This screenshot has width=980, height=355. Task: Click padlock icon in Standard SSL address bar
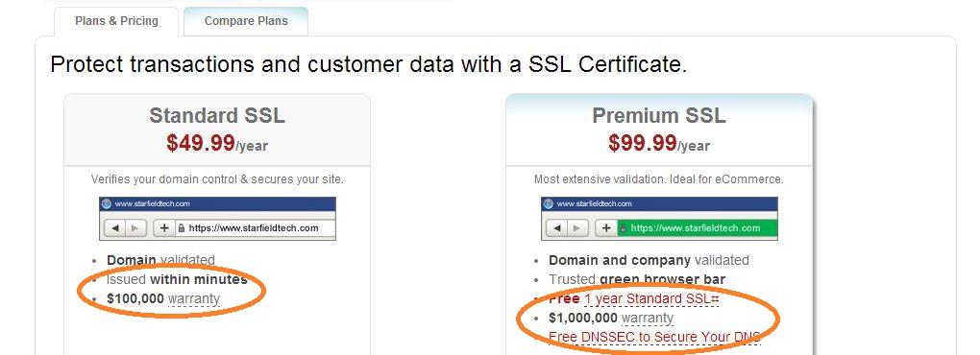182,228
